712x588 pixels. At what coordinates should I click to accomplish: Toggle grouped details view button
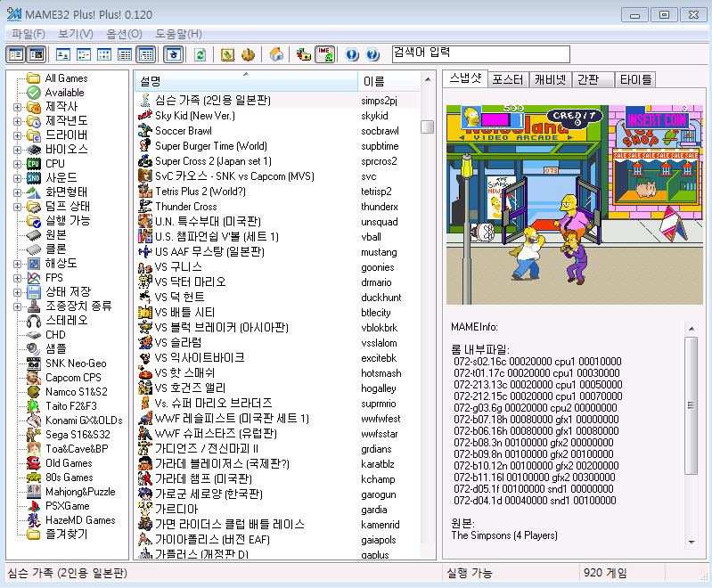[x=146, y=55]
